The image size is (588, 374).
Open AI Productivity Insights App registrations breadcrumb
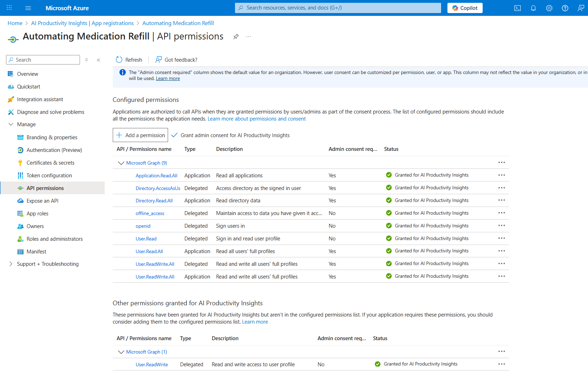(x=82, y=23)
